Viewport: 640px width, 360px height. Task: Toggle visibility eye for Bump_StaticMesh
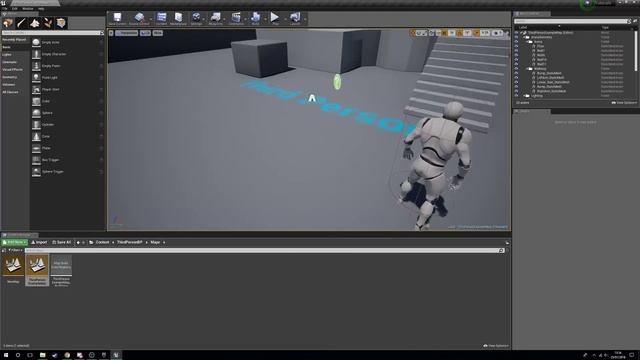pyautogui.click(x=516, y=73)
